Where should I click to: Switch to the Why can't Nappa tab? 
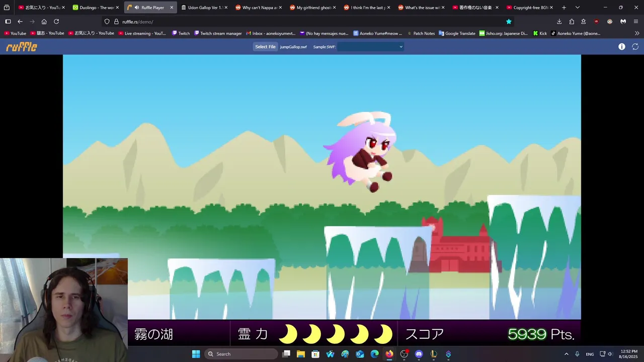(259, 8)
